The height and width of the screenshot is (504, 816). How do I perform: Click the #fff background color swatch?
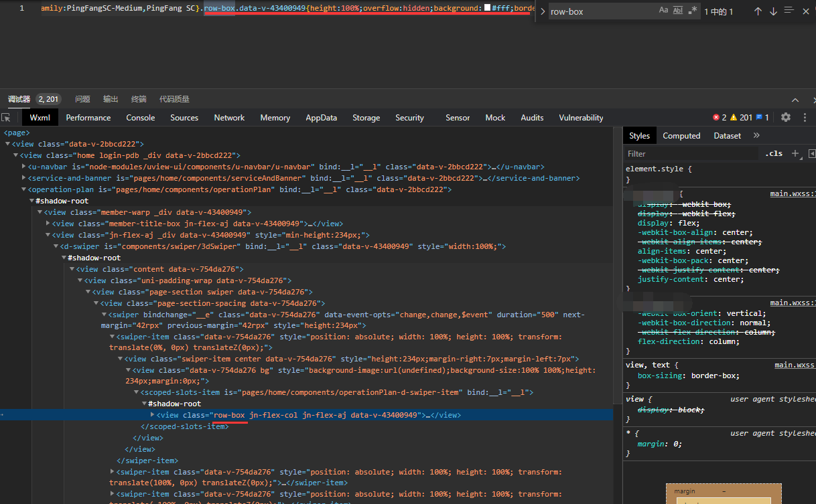(x=487, y=8)
